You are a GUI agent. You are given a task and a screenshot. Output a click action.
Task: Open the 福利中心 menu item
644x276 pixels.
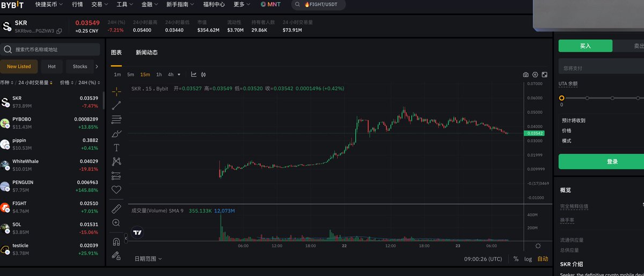point(214,4)
